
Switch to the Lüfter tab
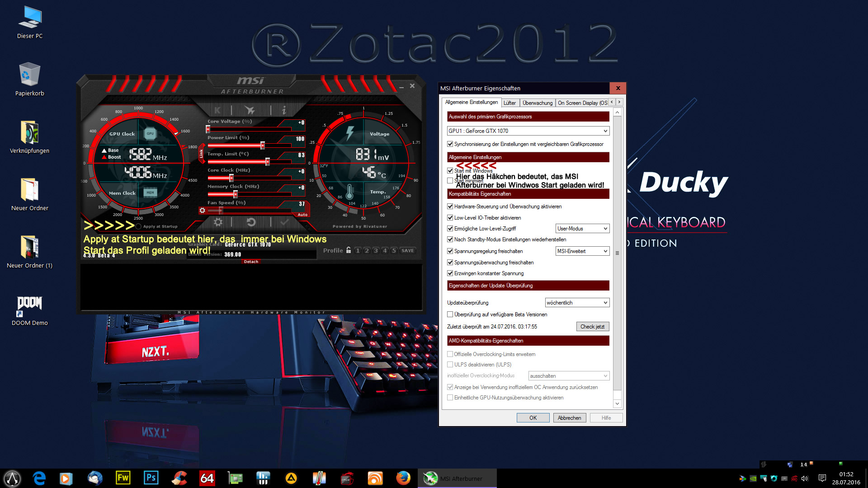click(509, 103)
